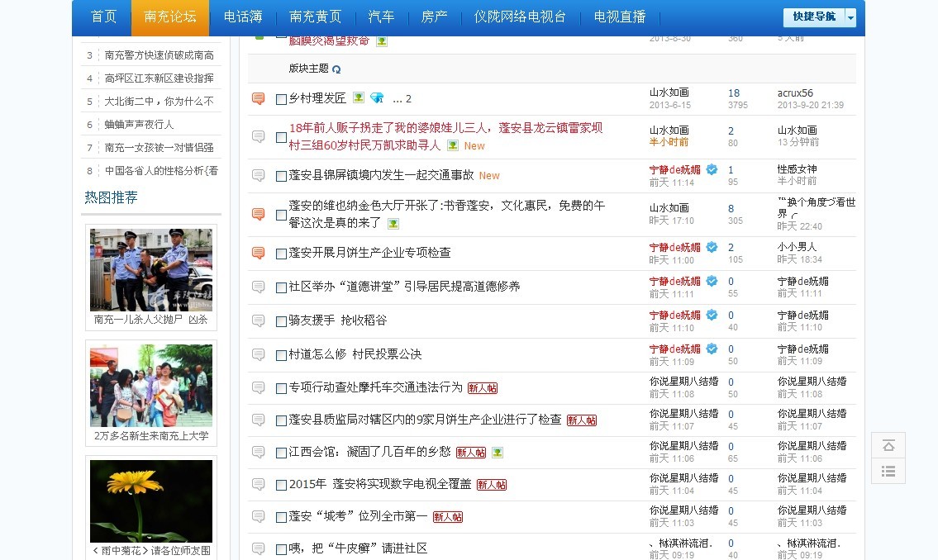The width and height of the screenshot is (938, 560).
Task: Click the diamond digest icon beside 乡村理发匠
Action: tap(377, 98)
